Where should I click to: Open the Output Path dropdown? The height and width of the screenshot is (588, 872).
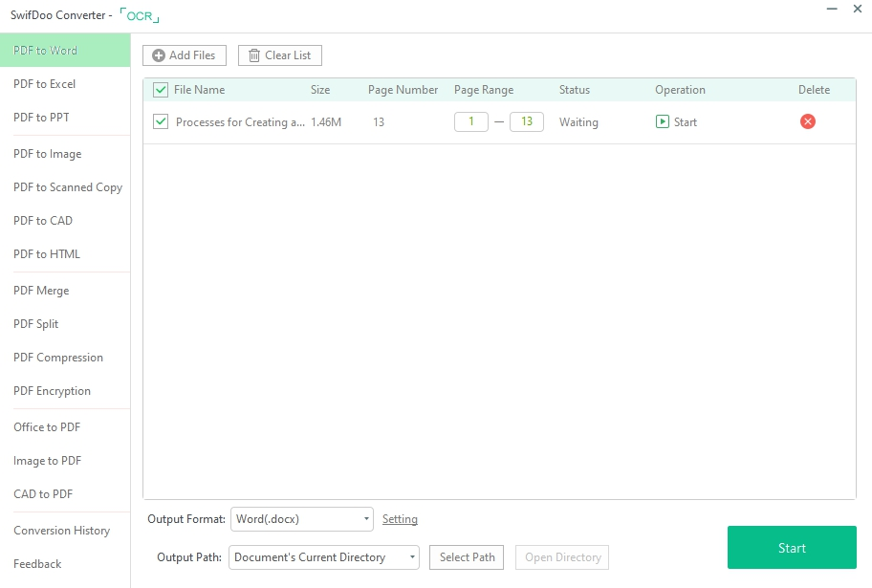tap(324, 556)
